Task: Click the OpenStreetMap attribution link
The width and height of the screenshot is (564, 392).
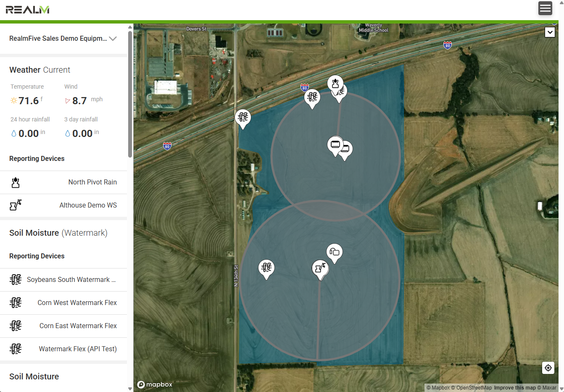Action: point(473,388)
